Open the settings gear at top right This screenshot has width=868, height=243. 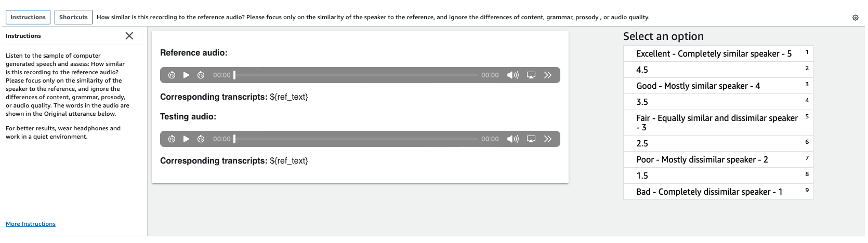pos(856,18)
